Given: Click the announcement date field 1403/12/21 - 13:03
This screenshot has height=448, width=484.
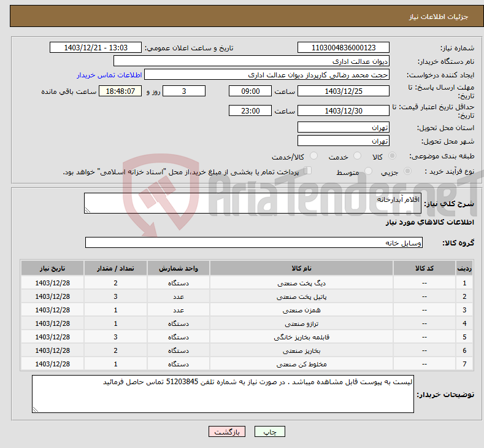Looking at the screenshot, I should [x=95, y=47].
